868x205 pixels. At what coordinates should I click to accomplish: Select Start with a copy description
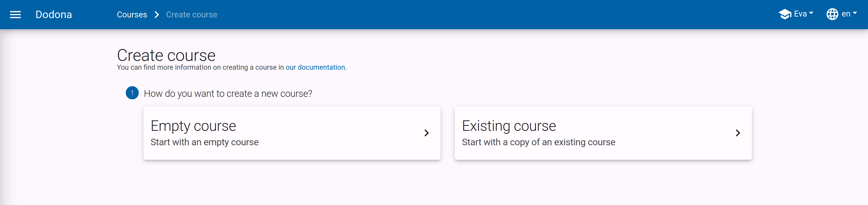(539, 142)
